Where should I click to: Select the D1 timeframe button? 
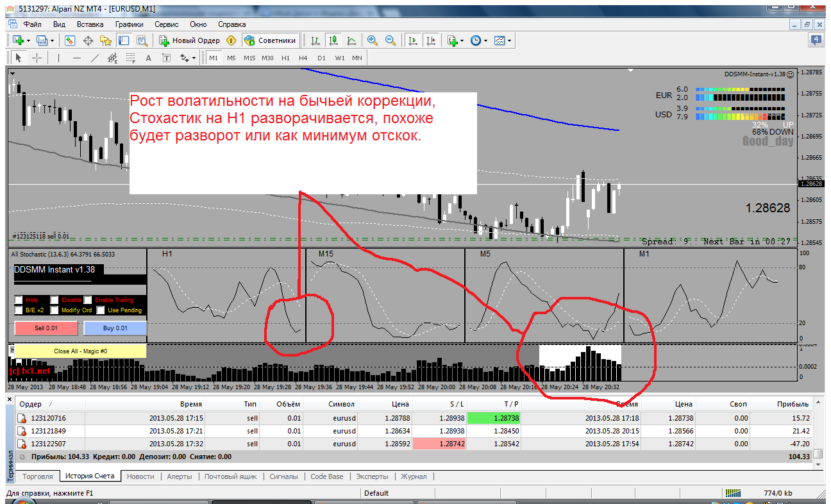(x=321, y=58)
